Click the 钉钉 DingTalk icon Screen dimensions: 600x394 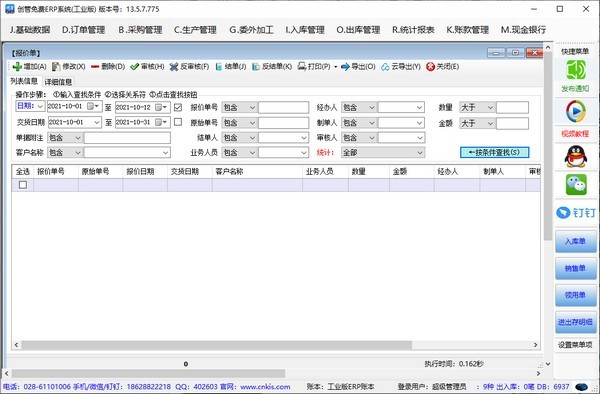[576, 213]
